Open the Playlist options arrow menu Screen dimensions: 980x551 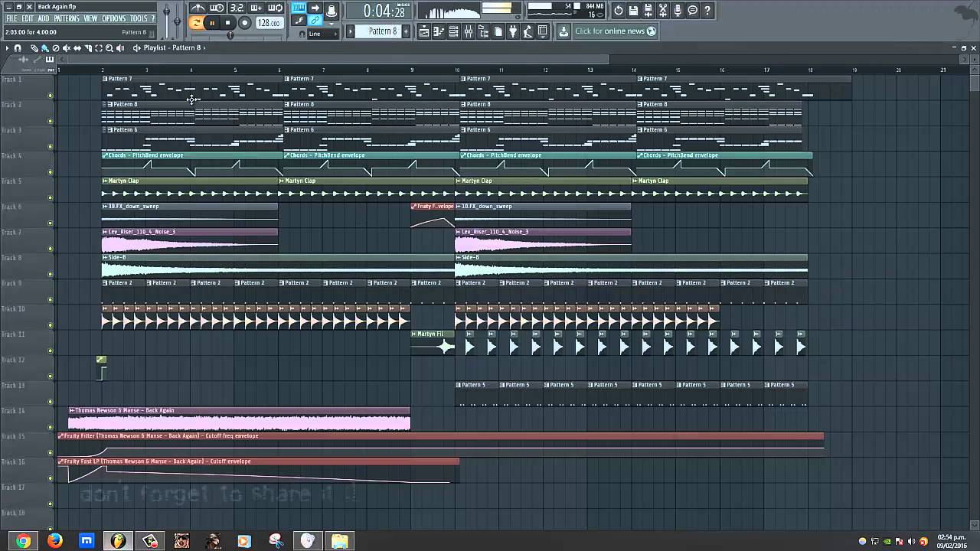7,48
